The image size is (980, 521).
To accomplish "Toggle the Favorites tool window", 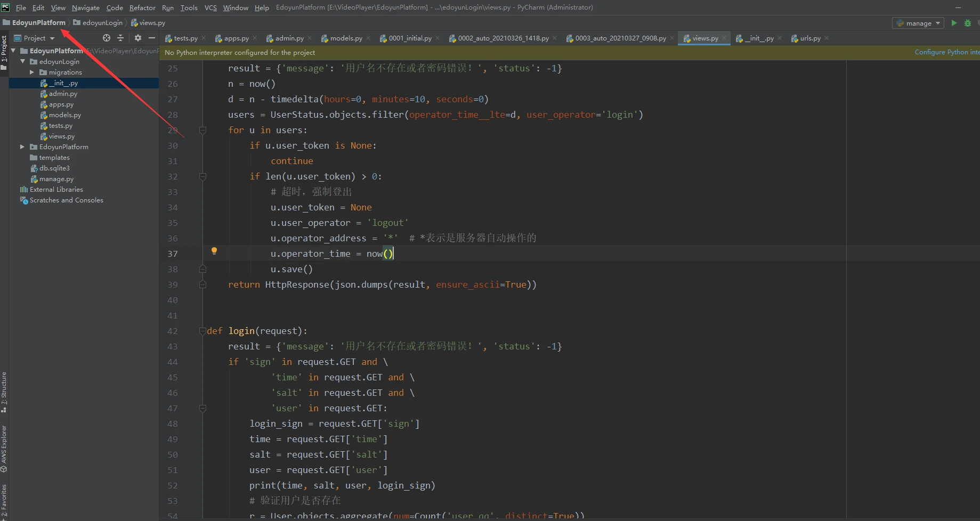I will [4, 501].
